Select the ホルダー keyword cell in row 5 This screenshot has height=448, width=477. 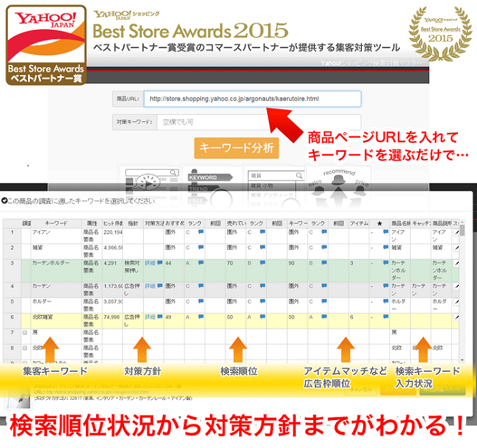click(56, 305)
